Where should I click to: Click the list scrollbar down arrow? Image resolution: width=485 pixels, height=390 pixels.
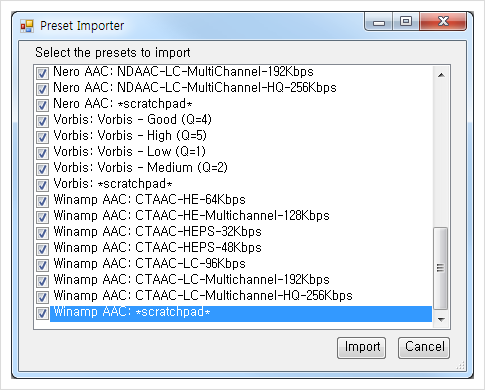tap(441, 320)
